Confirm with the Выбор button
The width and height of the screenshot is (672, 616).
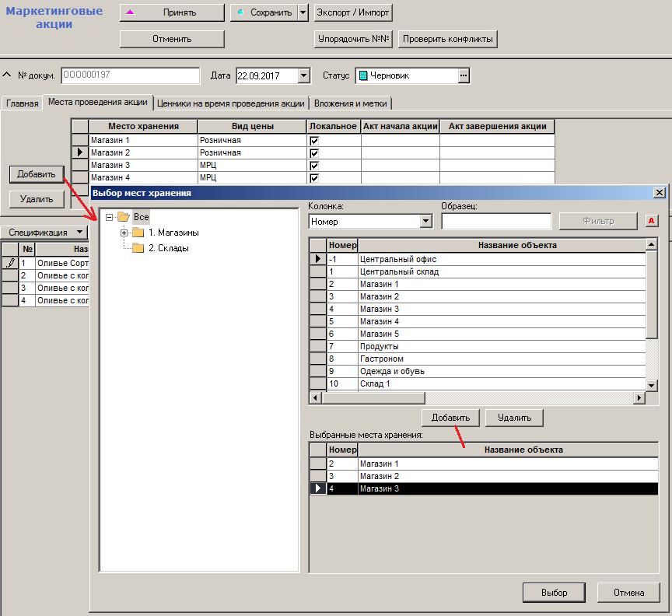pyautogui.click(x=554, y=593)
